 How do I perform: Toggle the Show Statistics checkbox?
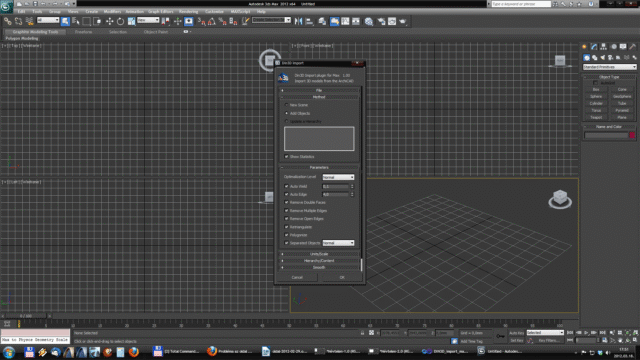[287, 157]
